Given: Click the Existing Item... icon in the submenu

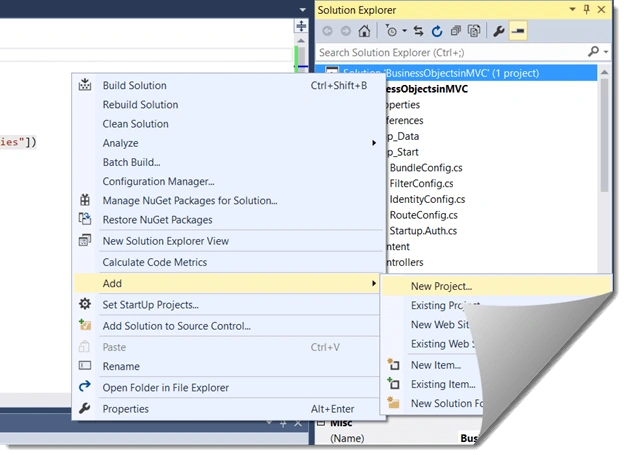Looking at the screenshot, I should [393, 383].
